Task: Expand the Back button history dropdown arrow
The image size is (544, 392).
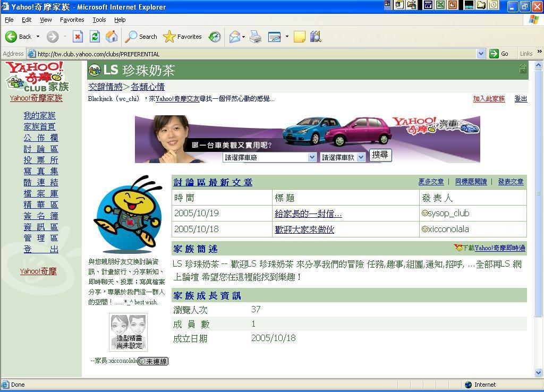Action: (38, 37)
